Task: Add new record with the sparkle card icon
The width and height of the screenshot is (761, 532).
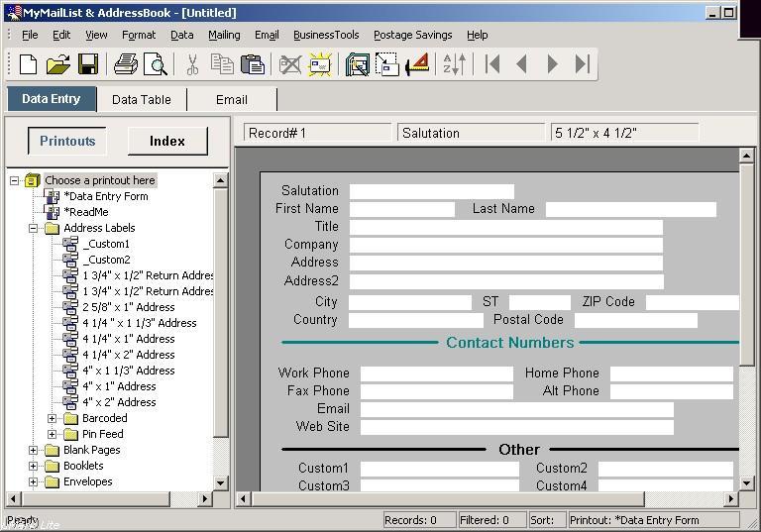Action: click(x=320, y=64)
